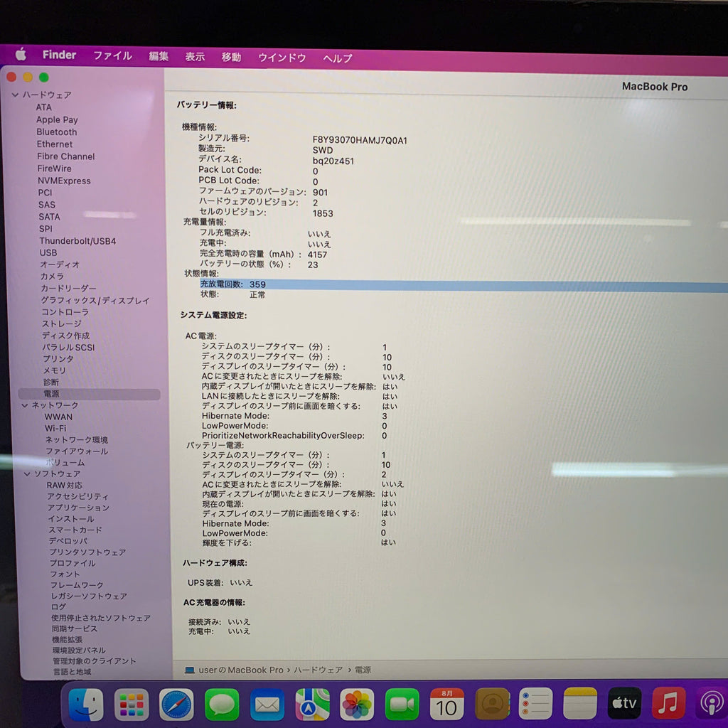Click the 完全充電時の容量 value 4157
This screenshot has width=728, height=728.
[x=318, y=255]
